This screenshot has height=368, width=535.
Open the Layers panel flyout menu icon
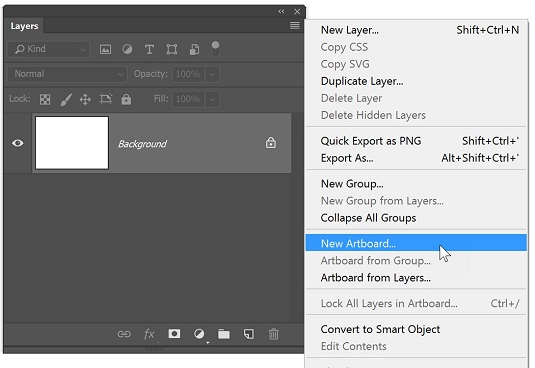pyautogui.click(x=295, y=26)
